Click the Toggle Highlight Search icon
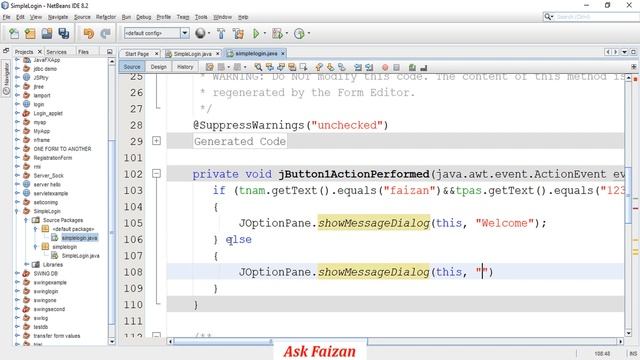640x360 pixels. coord(292,67)
